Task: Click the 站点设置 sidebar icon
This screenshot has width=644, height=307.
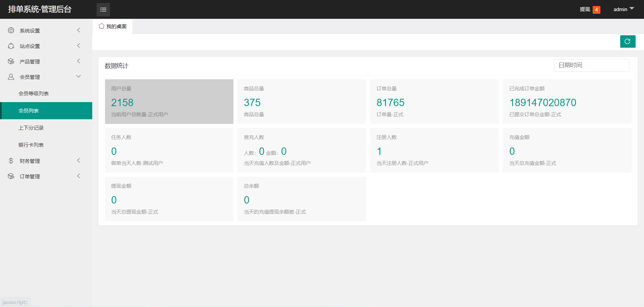Action: tap(11, 46)
